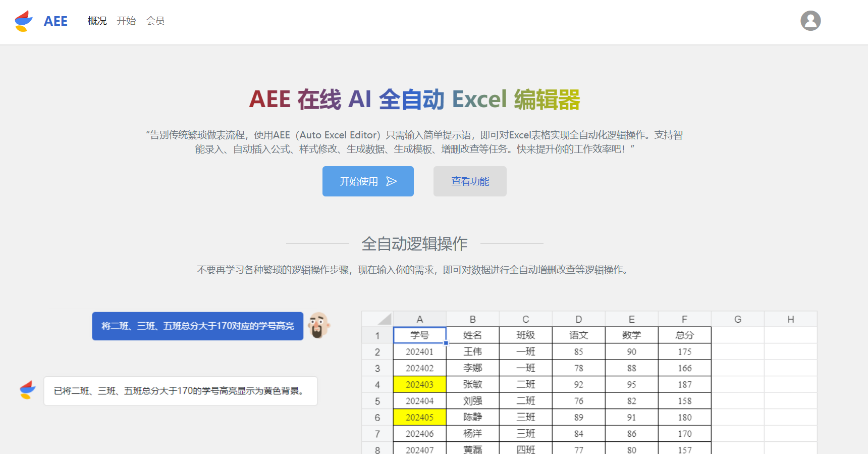This screenshot has width=868, height=454.
Task: Open the 会员 membership menu item
Action: tap(155, 21)
